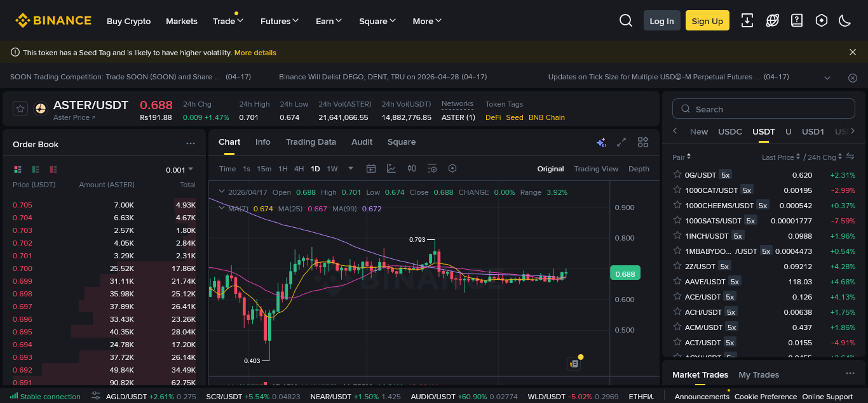This screenshot has height=403, width=868.
Task: Expand the announcements ticker chevron
Action: pyautogui.click(x=827, y=77)
